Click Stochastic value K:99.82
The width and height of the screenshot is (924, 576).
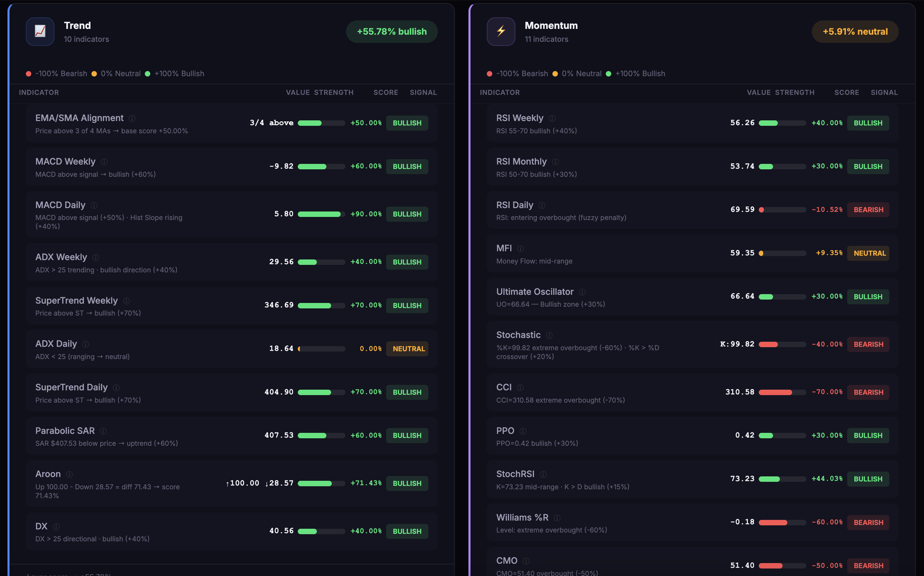pyautogui.click(x=737, y=344)
